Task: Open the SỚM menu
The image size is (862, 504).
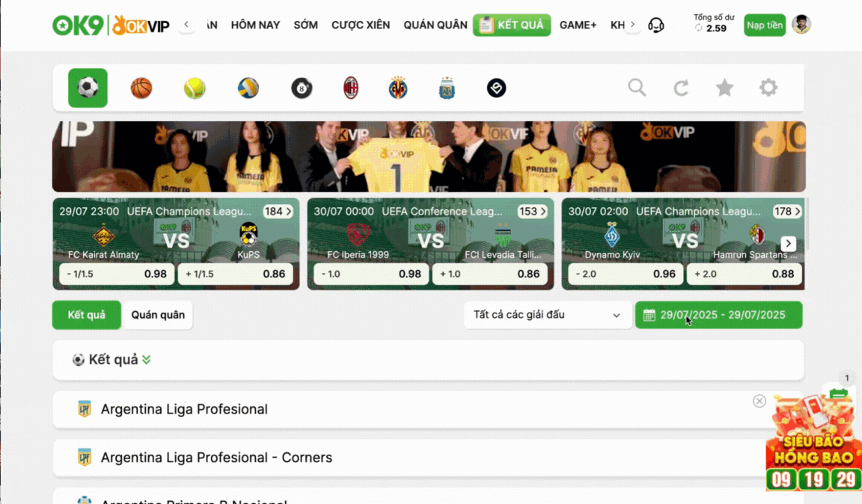Action: click(x=305, y=25)
